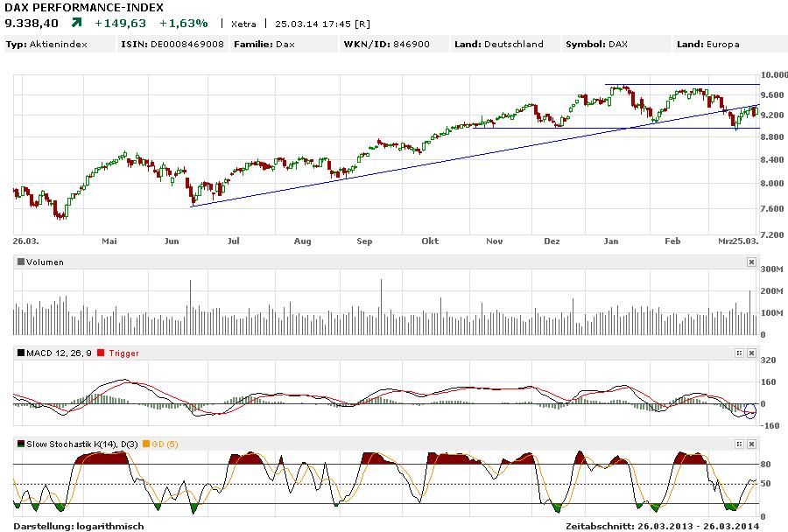The image size is (788, 532).
Task: Click the point change +149,63
Action: pos(120,24)
